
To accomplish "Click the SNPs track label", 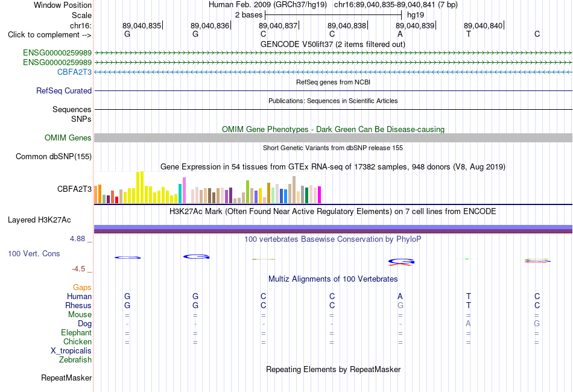I will [81, 119].
